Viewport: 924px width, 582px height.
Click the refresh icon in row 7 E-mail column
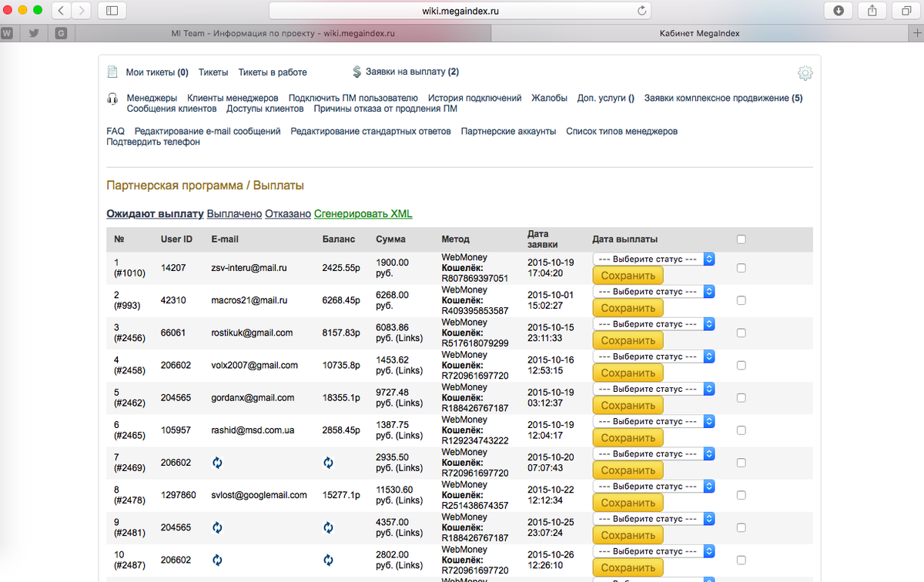pos(217,463)
